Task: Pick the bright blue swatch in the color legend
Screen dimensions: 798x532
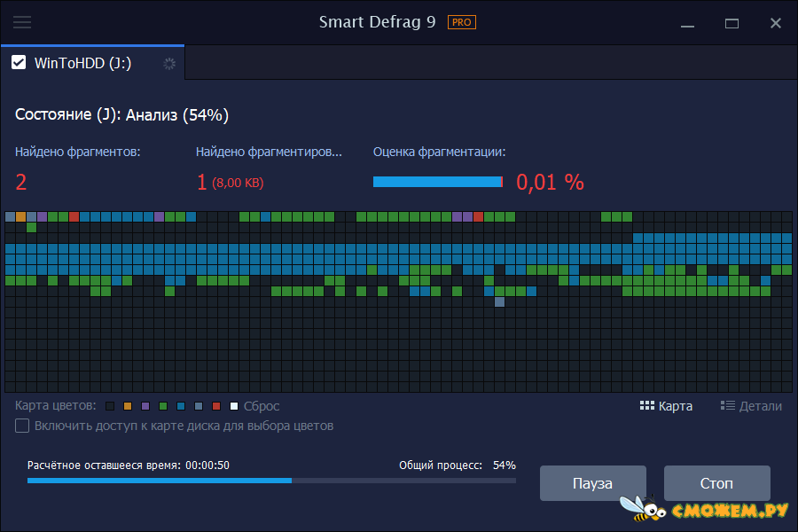Action: click(181, 406)
